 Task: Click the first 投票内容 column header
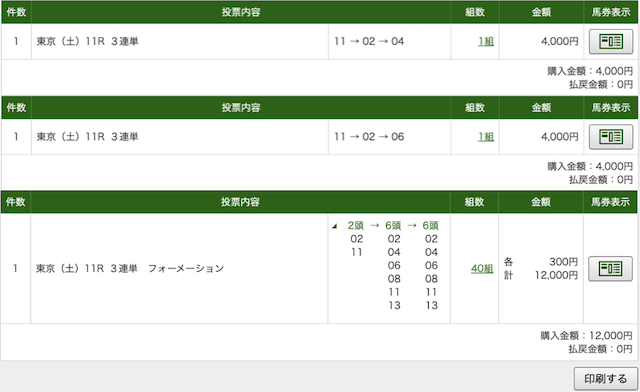click(241, 12)
